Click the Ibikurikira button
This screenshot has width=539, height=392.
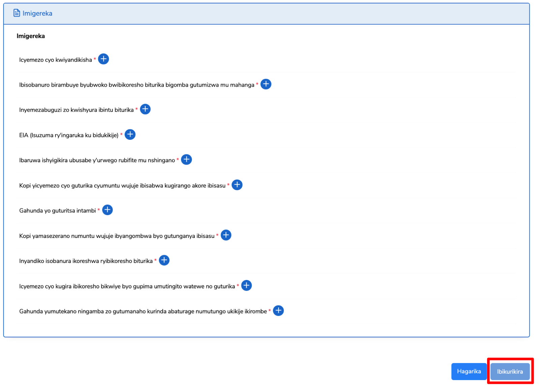tap(510, 371)
